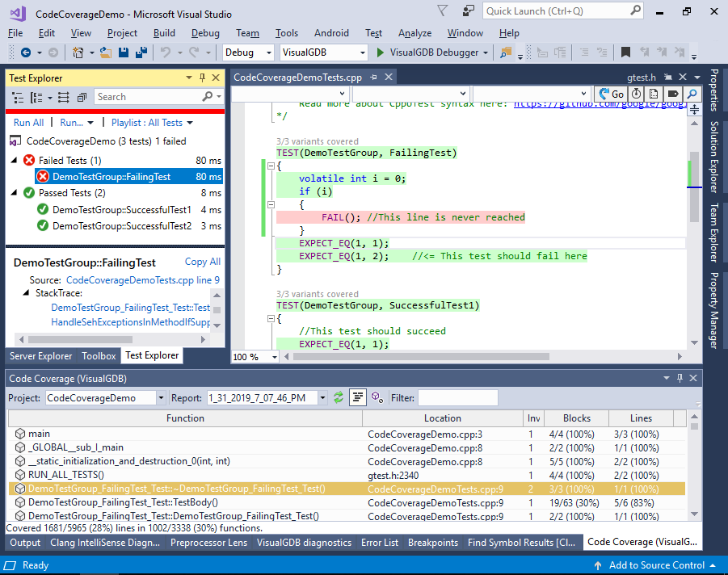Click the Go navigation button in editor

click(x=611, y=94)
